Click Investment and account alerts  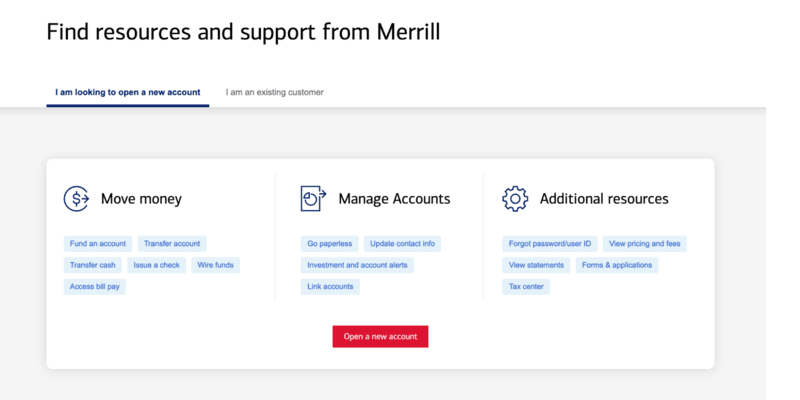(357, 265)
